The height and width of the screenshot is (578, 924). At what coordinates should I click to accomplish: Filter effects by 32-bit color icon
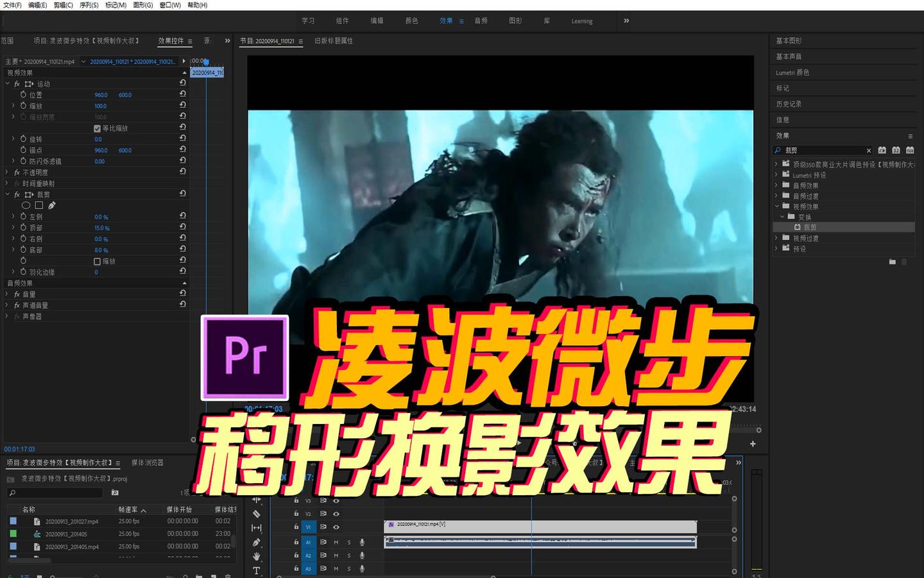(x=896, y=150)
